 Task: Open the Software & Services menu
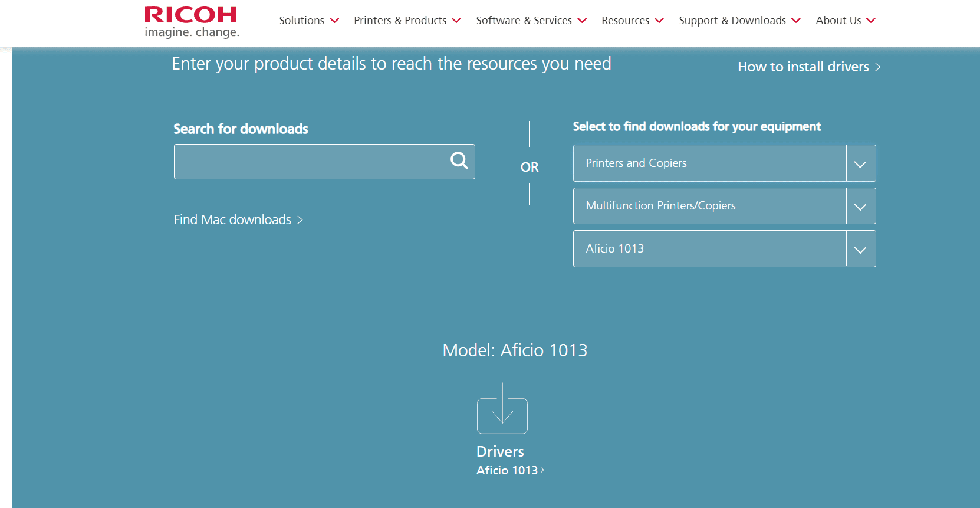click(x=531, y=21)
